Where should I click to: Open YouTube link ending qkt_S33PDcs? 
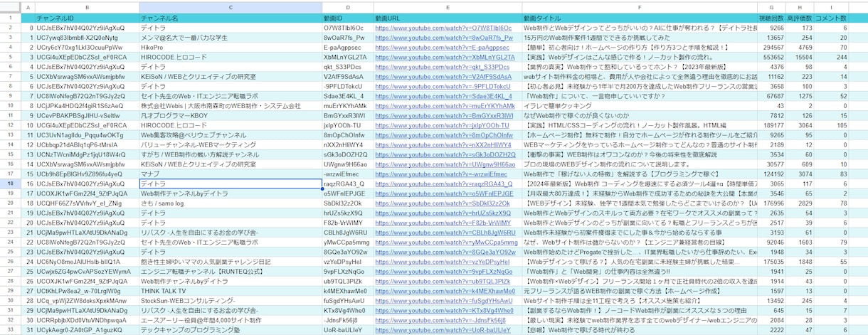click(442, 67)
